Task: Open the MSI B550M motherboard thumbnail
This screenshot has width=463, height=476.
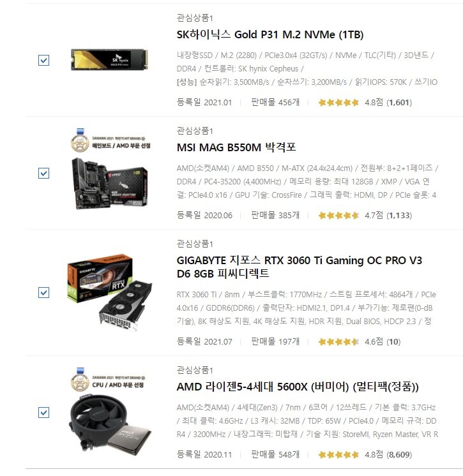Action: point(110,183)
